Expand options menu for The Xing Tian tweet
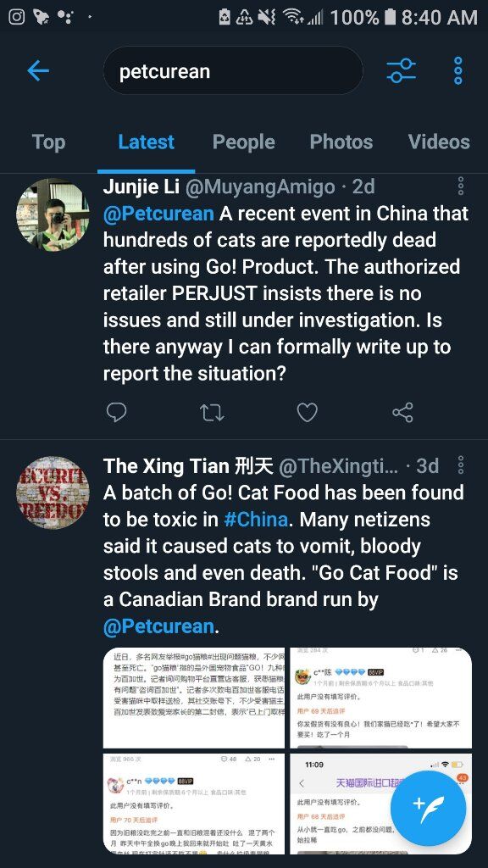The image size is (488, 868). pyautogui.click(x=460, y=465)
